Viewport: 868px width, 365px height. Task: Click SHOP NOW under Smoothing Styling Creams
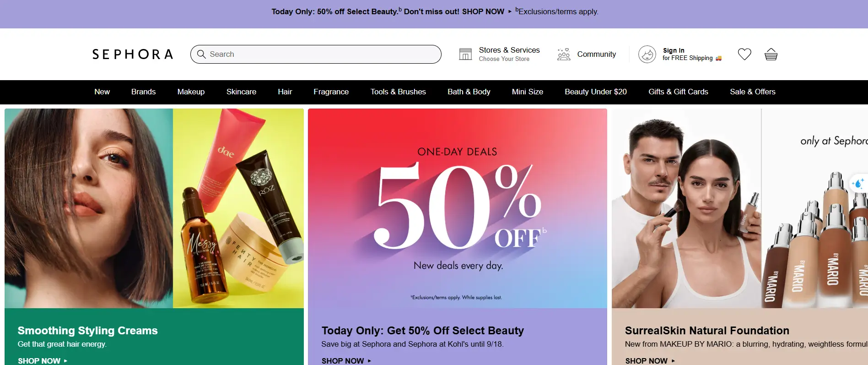(x=43, y=361)
